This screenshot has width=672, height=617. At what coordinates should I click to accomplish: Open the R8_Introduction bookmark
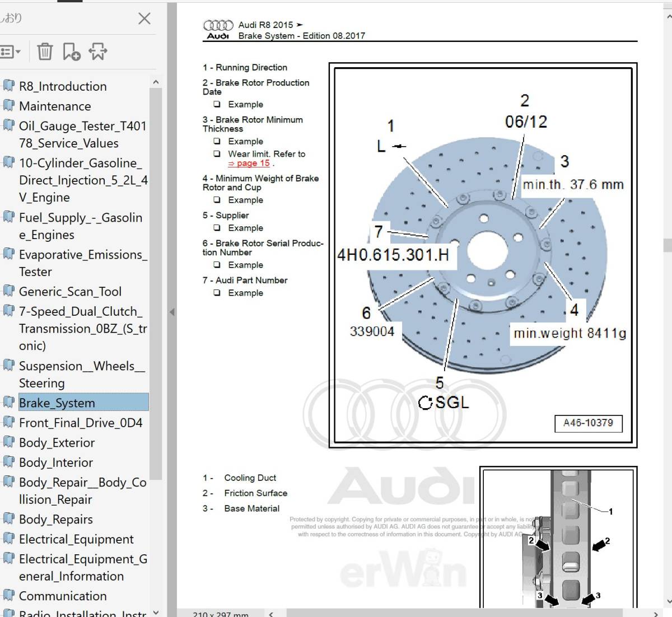coord(63,86)
